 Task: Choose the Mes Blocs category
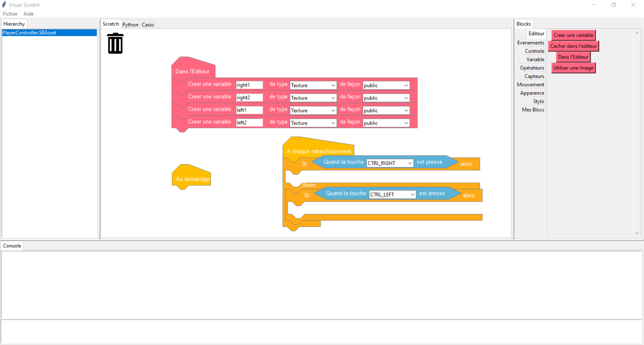[533, 110]
